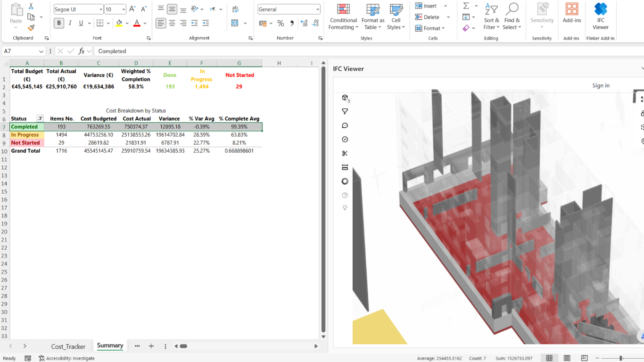Click the macro recording icon in status bar
The image size is (644, 362).
tap(28, 358)
